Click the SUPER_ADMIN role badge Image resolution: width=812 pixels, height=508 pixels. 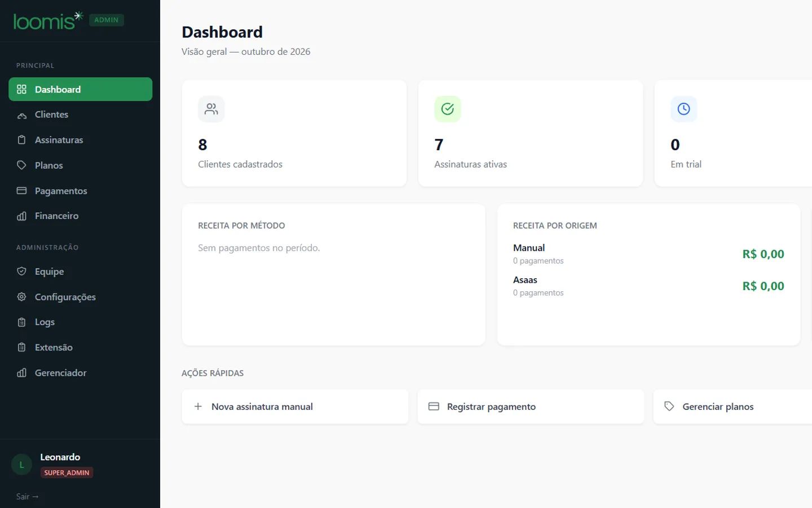click(67, 473)
